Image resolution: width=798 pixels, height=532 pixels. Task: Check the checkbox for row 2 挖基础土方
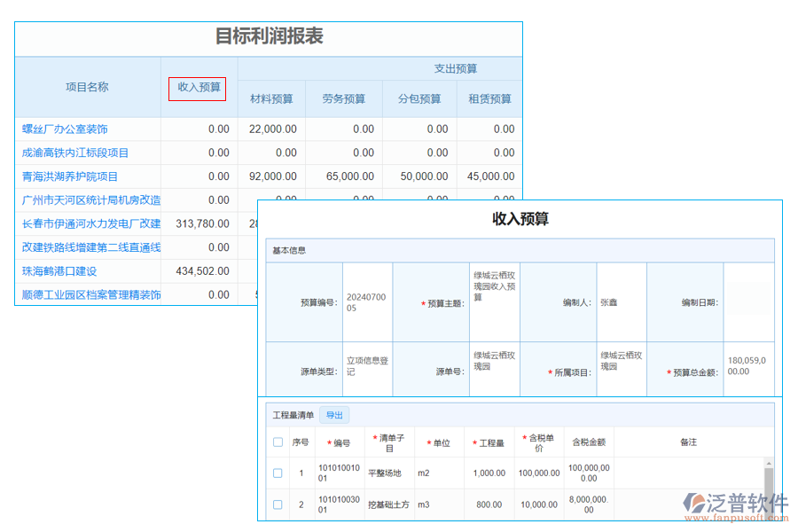coord(278,504)
